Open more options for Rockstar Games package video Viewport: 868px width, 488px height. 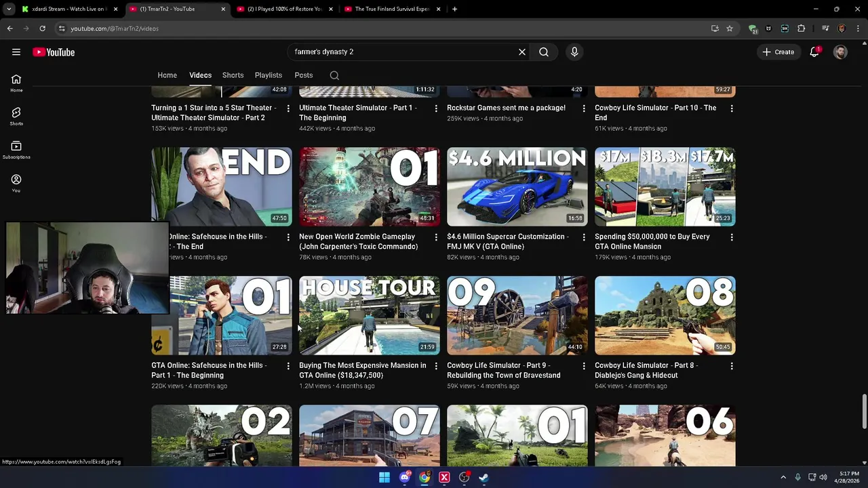pyautogui.click(x=584, y=108)
